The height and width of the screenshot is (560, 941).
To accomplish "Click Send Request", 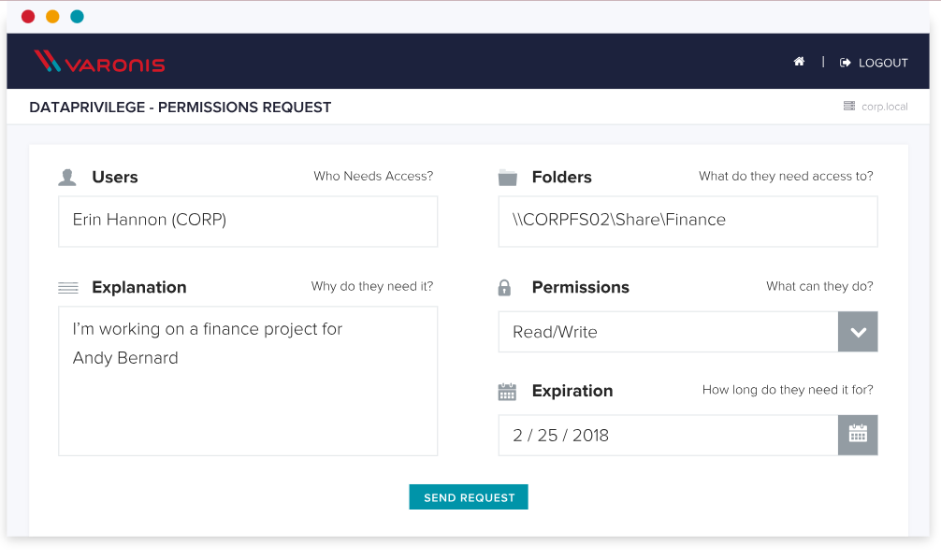I will tap(468, 496).
